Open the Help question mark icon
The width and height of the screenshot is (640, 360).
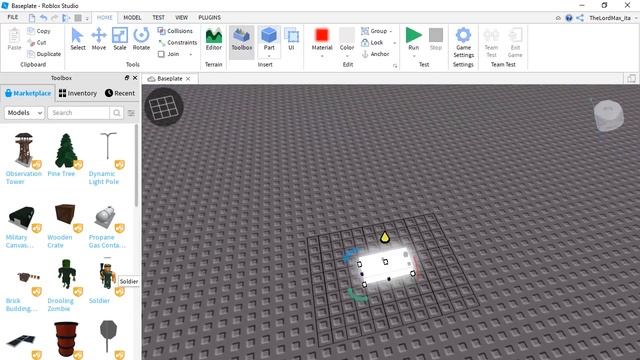[569, 18]
